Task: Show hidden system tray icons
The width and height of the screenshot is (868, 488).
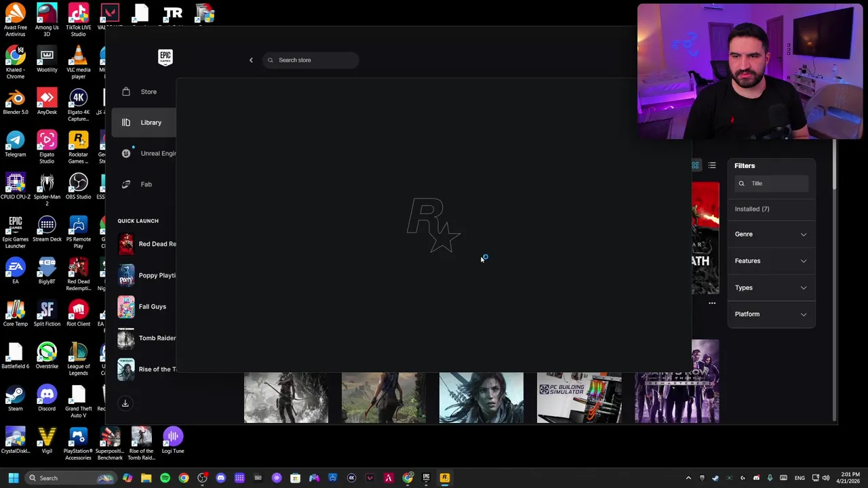Action: click(x=688, y=479)
